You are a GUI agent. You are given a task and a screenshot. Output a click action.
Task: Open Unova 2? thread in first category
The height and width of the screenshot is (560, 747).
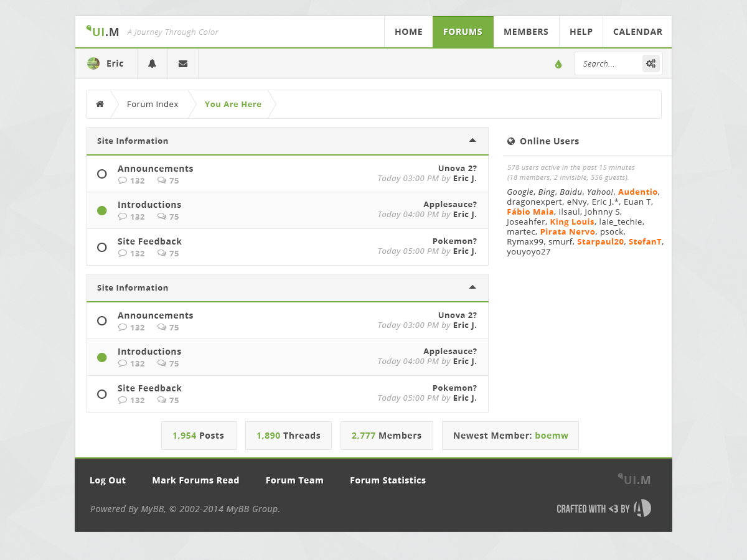(458, 168)
